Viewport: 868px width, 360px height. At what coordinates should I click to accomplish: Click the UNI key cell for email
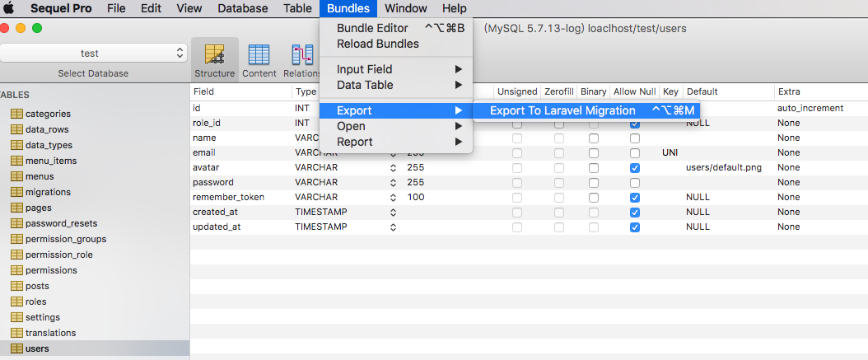coord(670,152)
